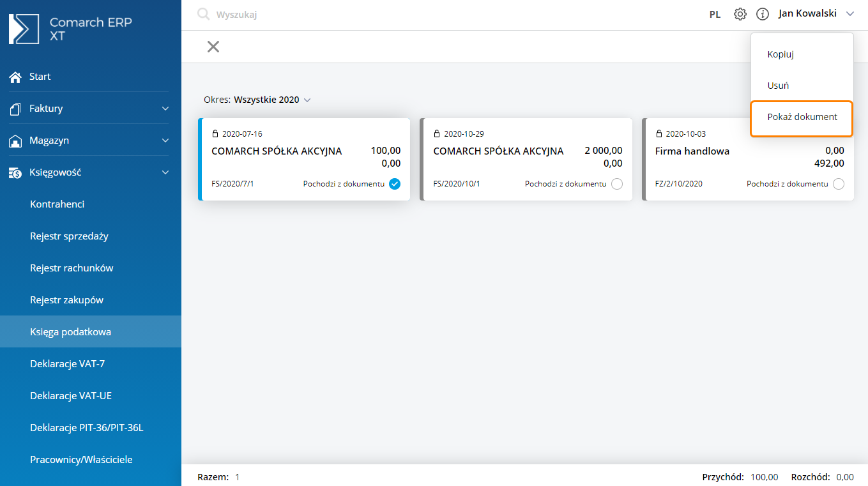The image size is (868, 486).
Task: Collapse the Księgowość menu chevron
Action: [x=165, y=172]
